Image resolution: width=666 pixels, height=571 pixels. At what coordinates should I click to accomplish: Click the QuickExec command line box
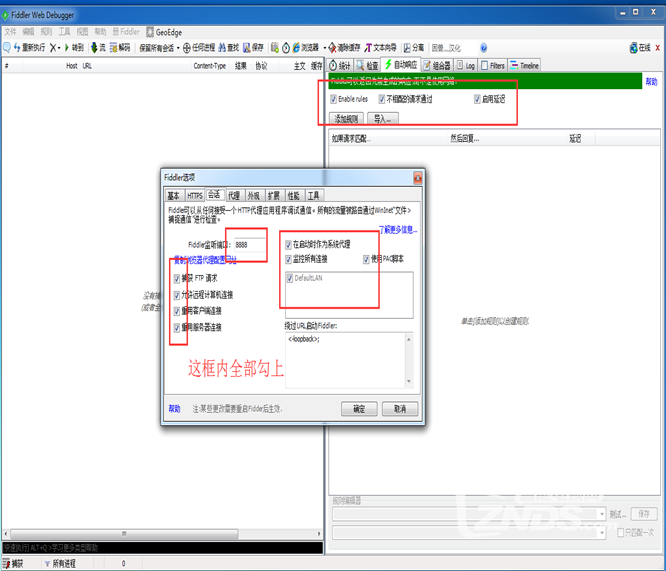[x=163, y=548]
